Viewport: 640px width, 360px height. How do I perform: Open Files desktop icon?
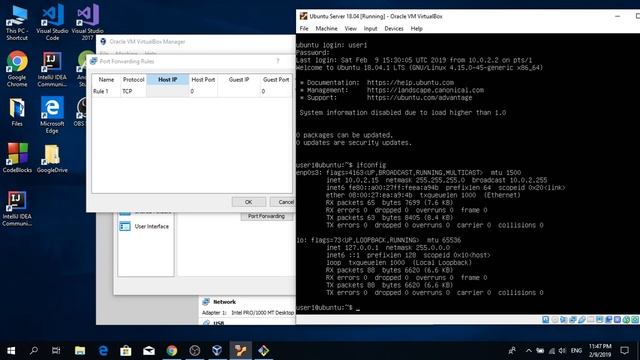[x=17, y=112]
